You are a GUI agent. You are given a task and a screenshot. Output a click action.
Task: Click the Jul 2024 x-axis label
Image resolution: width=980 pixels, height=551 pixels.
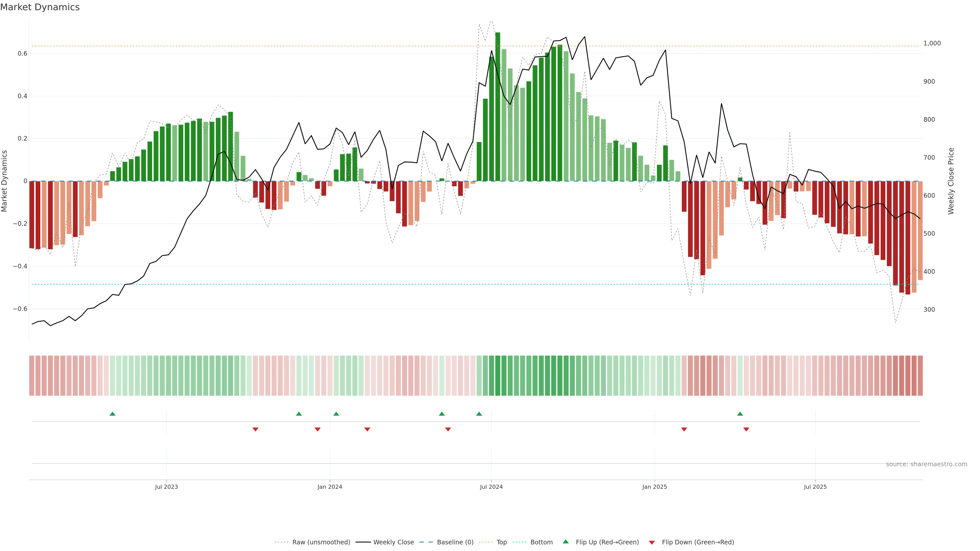click(x=491, y=487)
